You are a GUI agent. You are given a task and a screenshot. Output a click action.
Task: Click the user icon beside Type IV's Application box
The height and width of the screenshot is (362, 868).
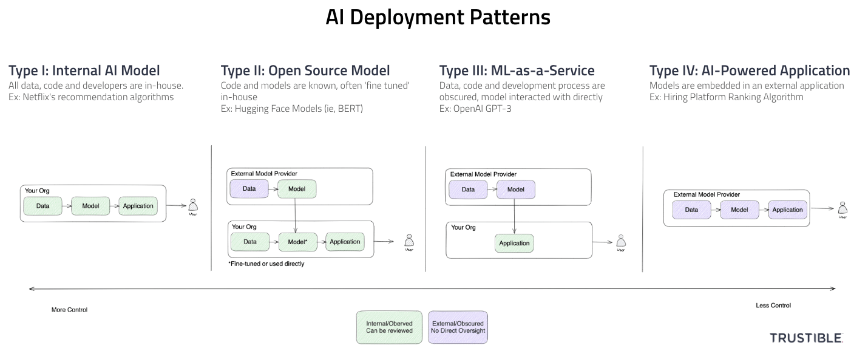click(x=842, y=208)
